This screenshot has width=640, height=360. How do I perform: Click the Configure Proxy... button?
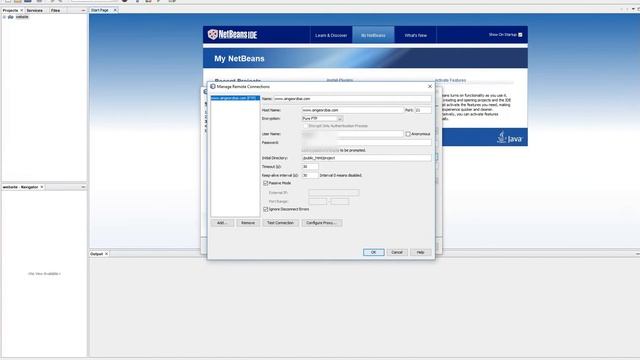coord(322,223)
